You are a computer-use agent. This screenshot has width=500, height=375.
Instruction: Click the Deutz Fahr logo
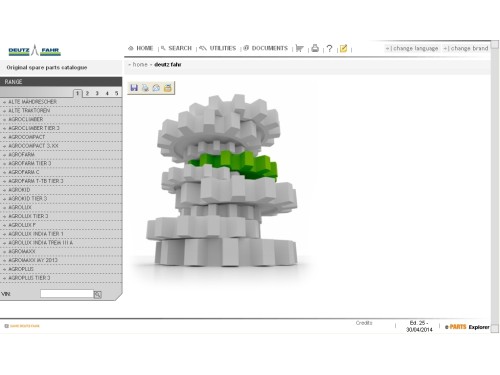coord(35,50)
